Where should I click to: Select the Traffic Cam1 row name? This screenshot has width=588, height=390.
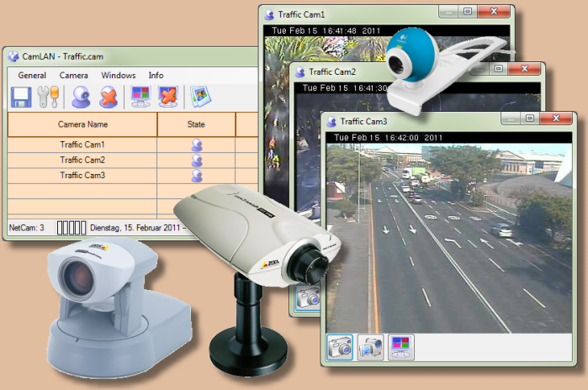pyautogui.click(x=82, y=145)
